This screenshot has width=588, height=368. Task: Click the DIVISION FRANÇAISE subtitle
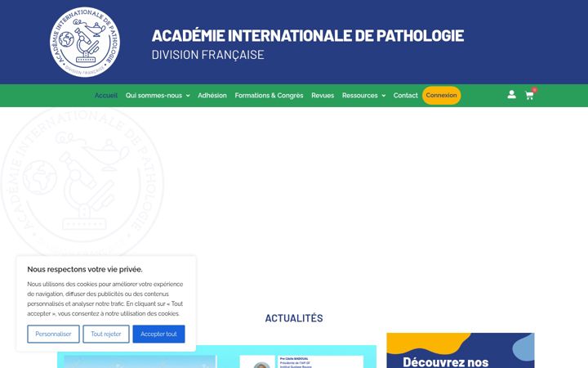(207, 55)
